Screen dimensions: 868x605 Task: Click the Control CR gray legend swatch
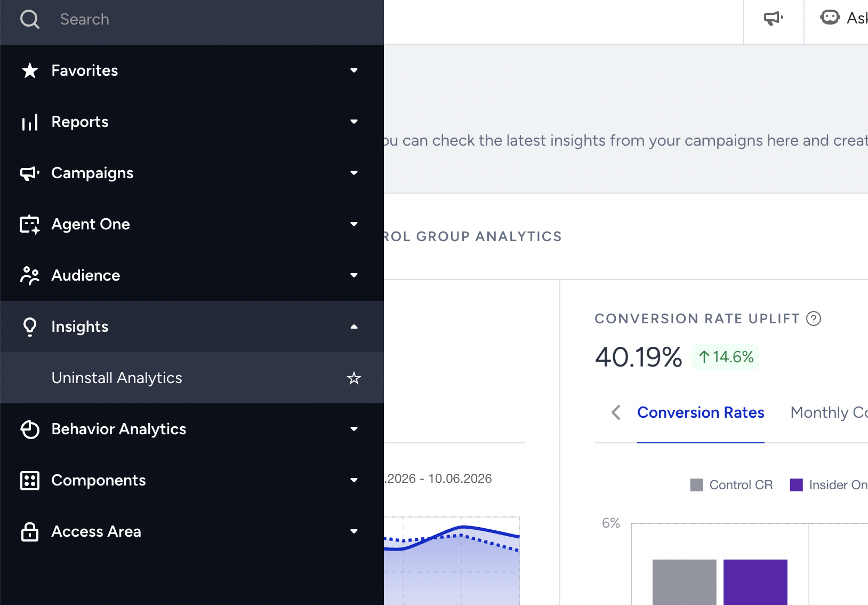click(x=696, y=485)
